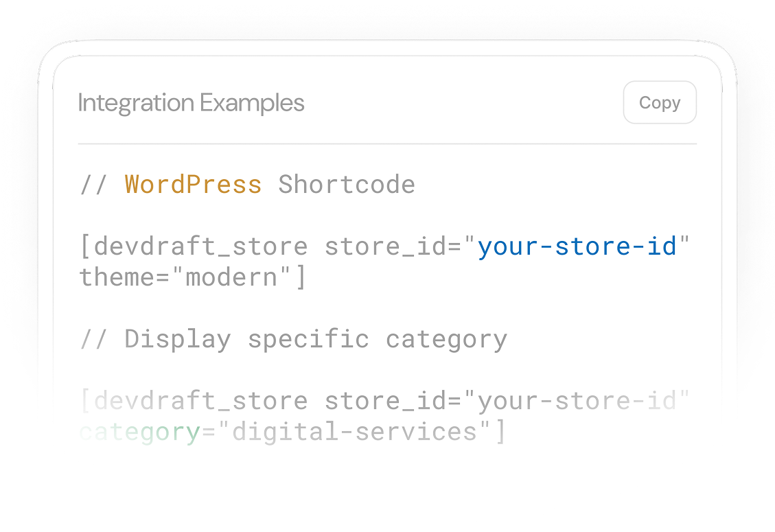Click the orange WordPress keyword
Screen dimensions: 775x532
[x=193, y=183]
